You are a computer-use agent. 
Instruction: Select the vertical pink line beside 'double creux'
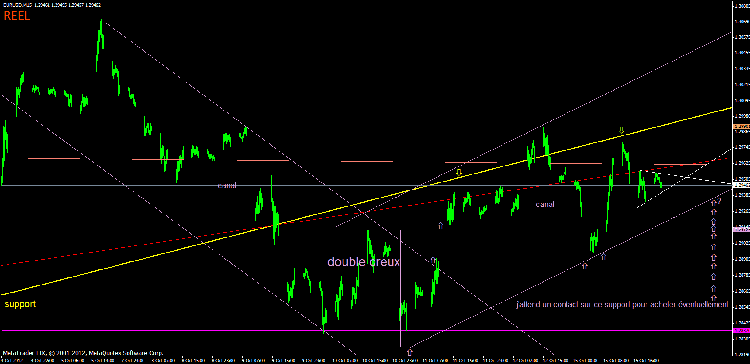(400, 288)
